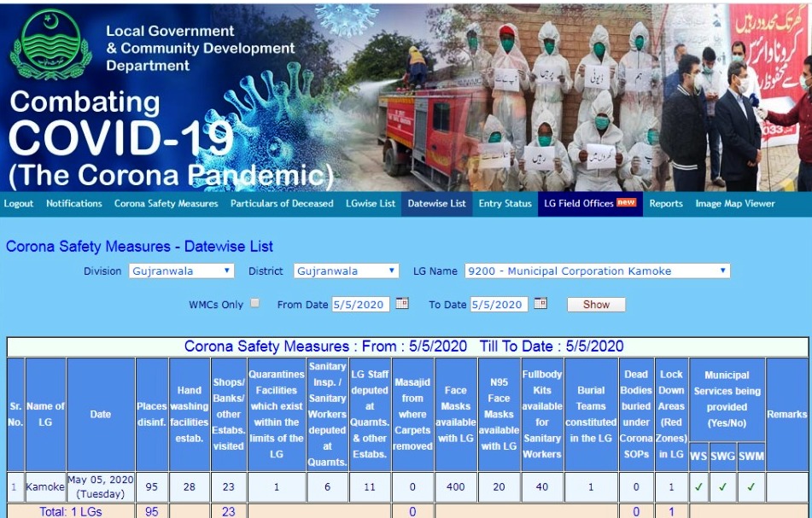Click the 'Combating COVID-19' banner title
Screen dimensions: 812x518
pos(122,125)
